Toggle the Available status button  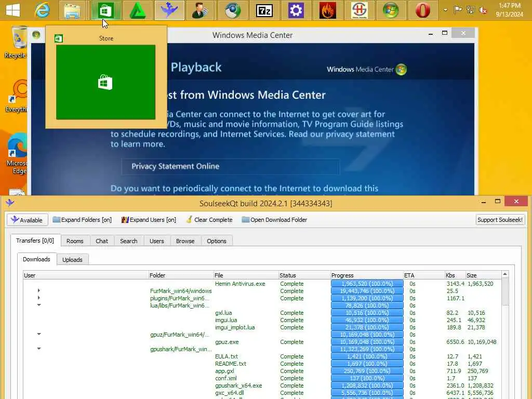pyautogui.click(x=27, y=220)
